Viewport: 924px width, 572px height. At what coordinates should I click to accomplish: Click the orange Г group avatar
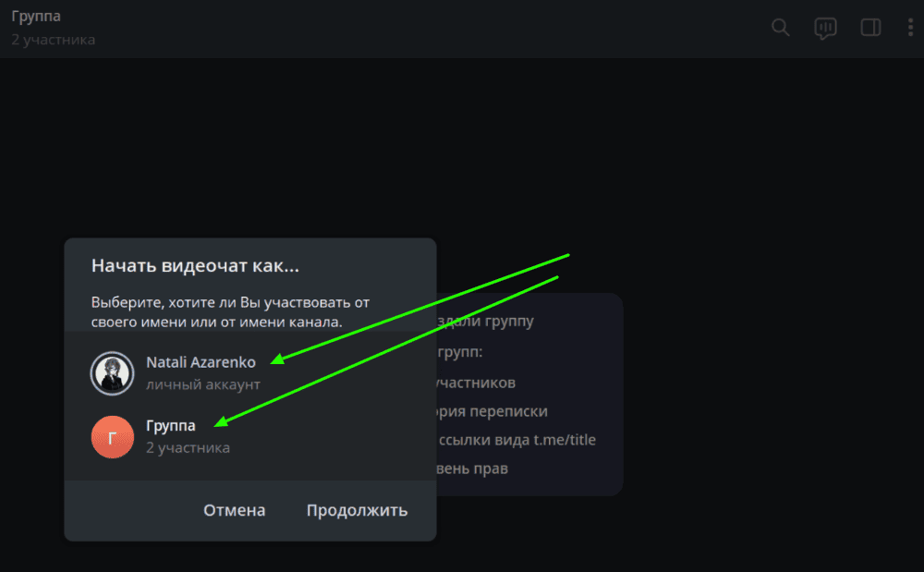pyautogui.click(x=112, y=437)
